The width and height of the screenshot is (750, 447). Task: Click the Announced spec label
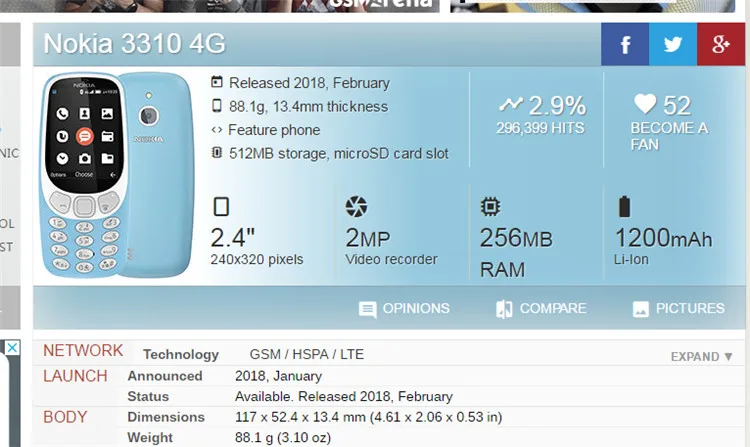[165, 376]
